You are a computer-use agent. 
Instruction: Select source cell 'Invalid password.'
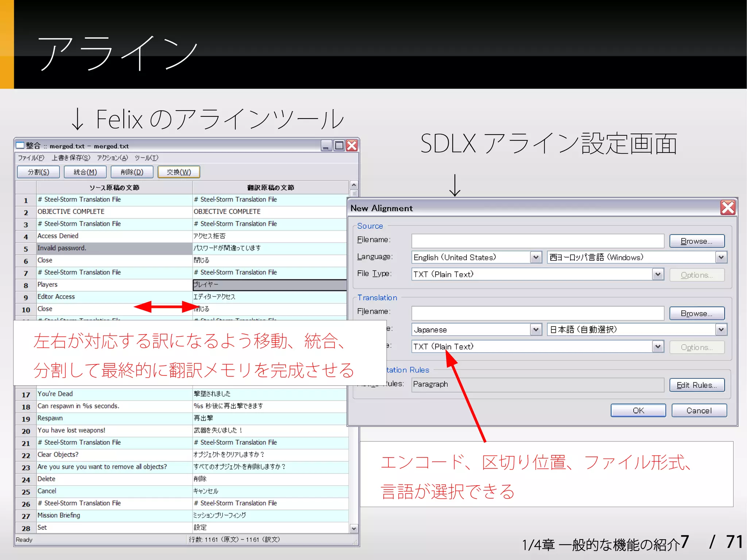tap(115, 248)
